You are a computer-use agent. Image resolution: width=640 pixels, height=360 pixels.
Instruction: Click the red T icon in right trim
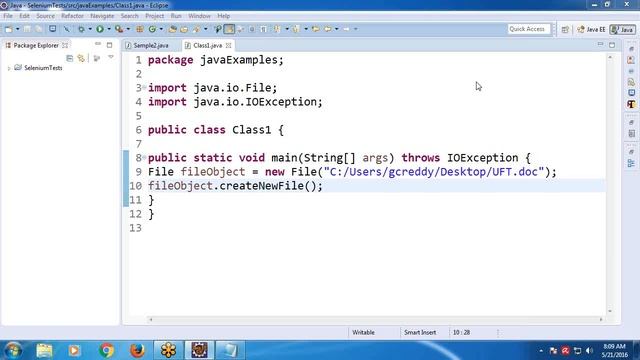tap(631, 104)
